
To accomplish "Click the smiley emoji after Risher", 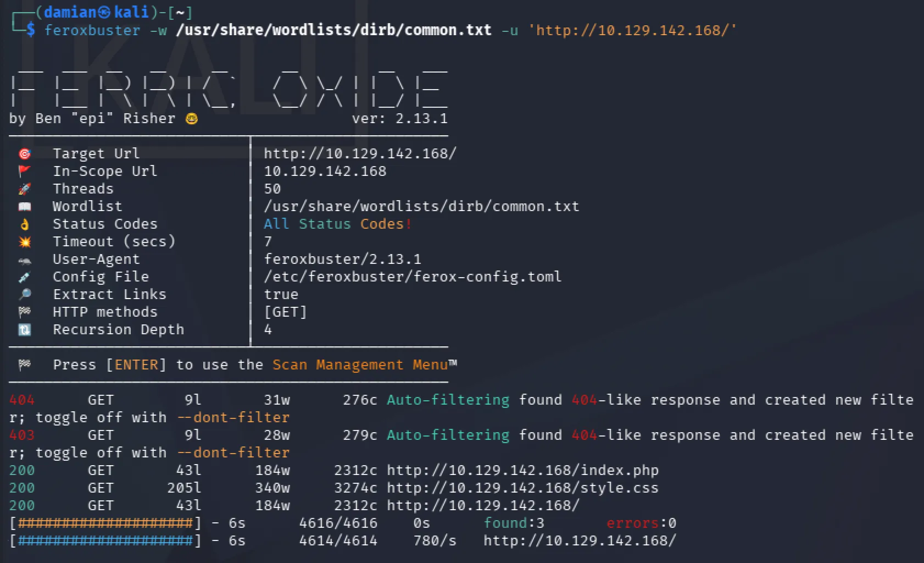I will click(x=192, y=118).
